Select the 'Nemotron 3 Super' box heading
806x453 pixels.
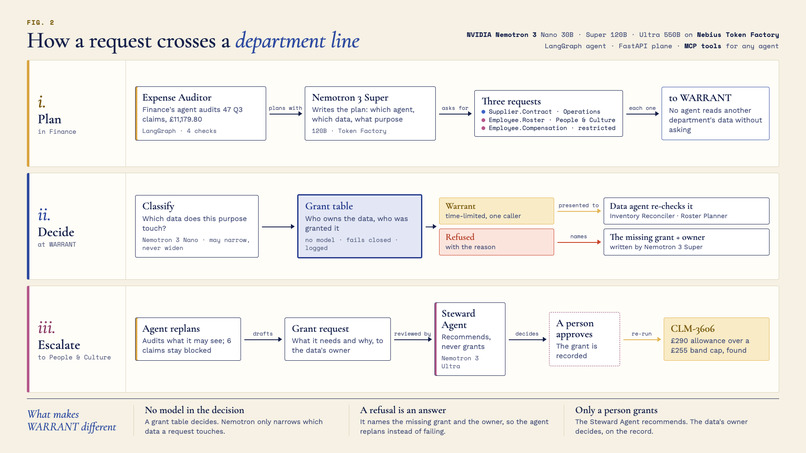[x=350, y=98]
